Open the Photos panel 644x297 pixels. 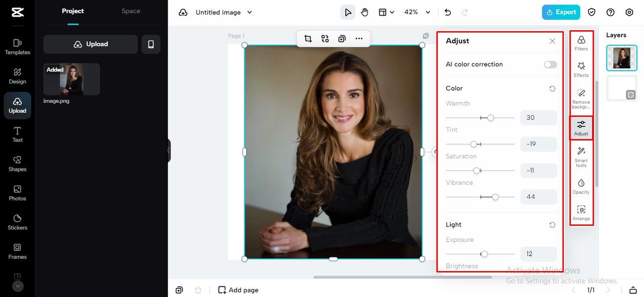(18, 193)
